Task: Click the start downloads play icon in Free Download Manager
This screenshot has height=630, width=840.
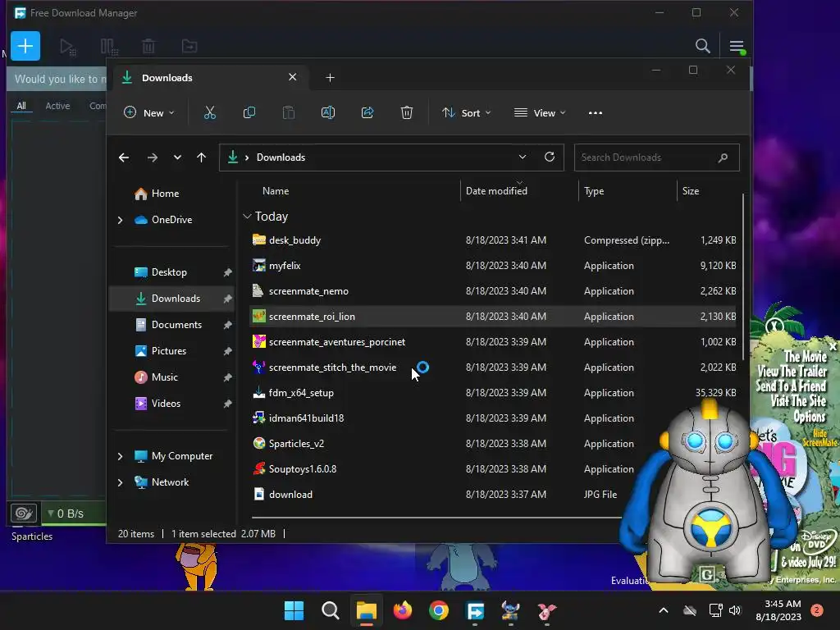Action: (x=67, y=47)
